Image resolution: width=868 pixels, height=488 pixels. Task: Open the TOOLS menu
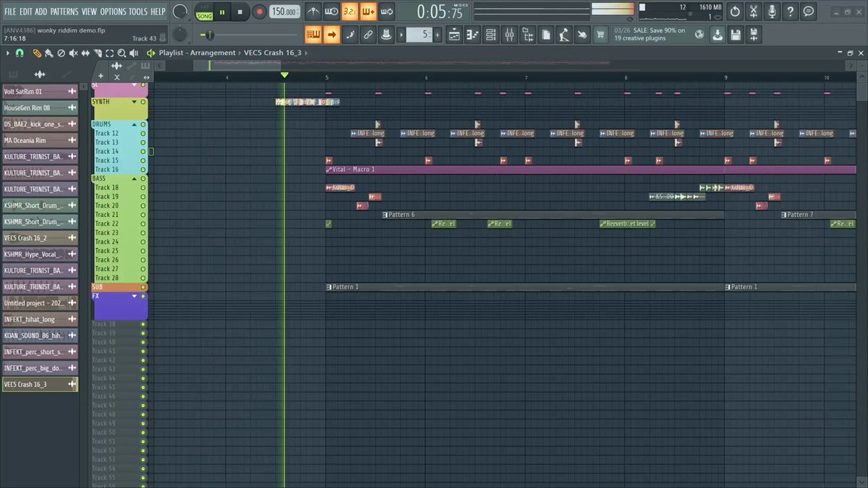click(137, 12)
